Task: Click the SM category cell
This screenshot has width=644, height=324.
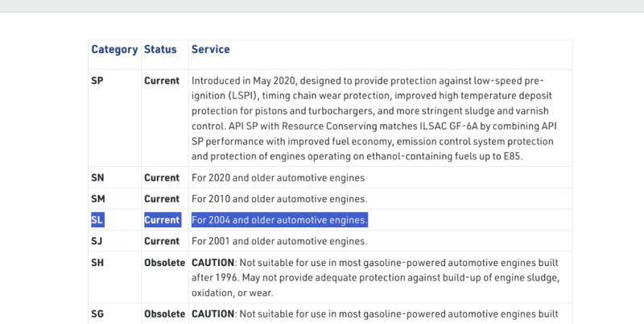Action: tap(98, 198)
